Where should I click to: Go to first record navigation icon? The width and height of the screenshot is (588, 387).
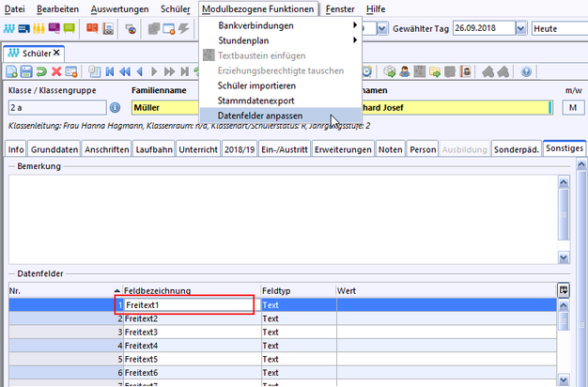[110, 71]
